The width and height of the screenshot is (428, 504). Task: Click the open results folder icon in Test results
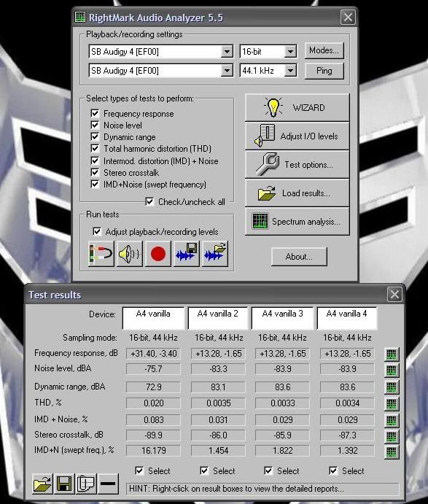[42, 484]
